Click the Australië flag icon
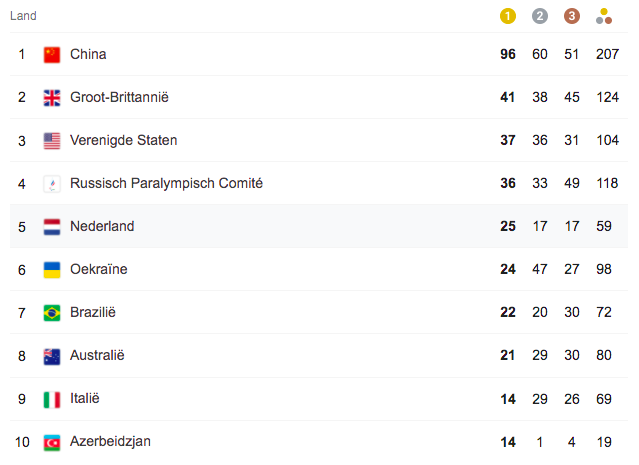The image size is (639, 465). point(52,357)
